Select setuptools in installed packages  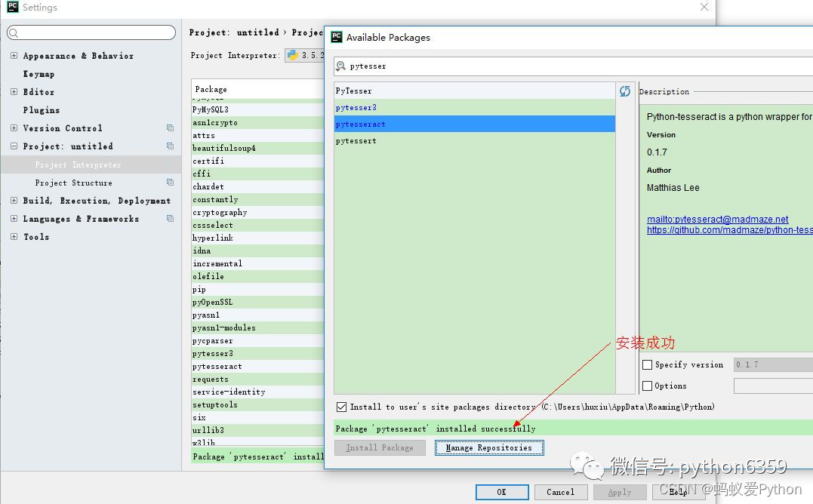(257, 405)
